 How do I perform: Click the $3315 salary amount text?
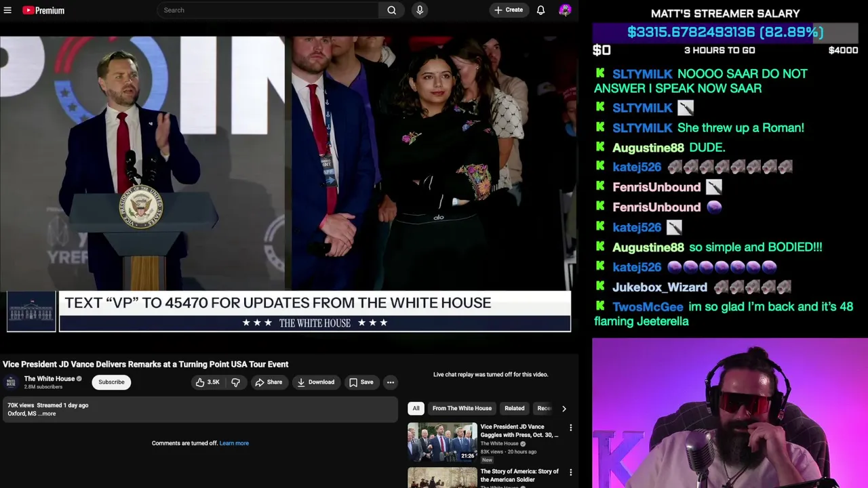725,32
